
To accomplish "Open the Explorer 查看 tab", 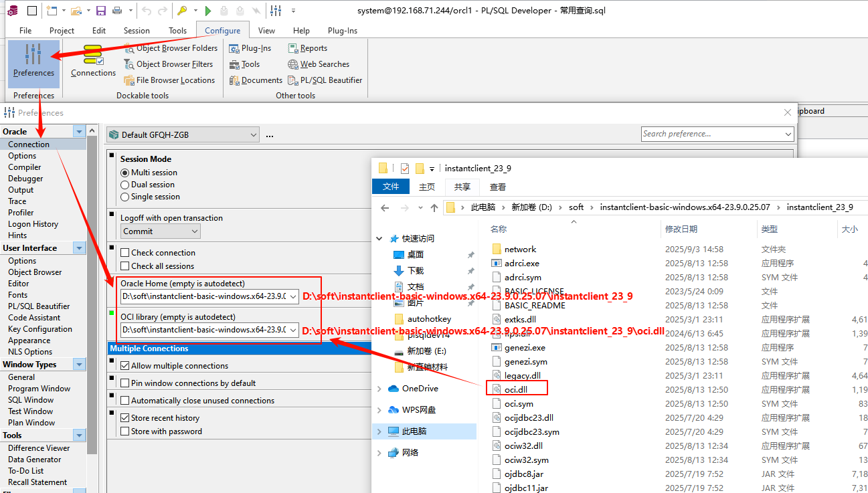I will [x=498, y=187].
